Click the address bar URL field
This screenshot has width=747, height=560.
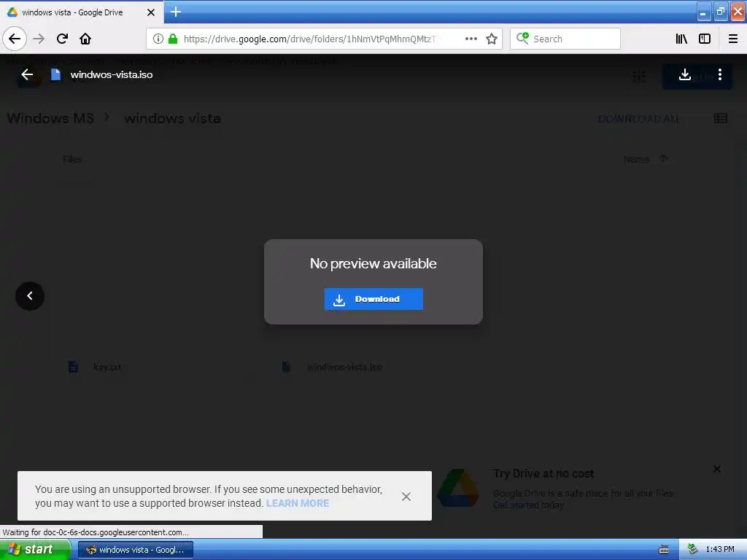coord(323,39)
